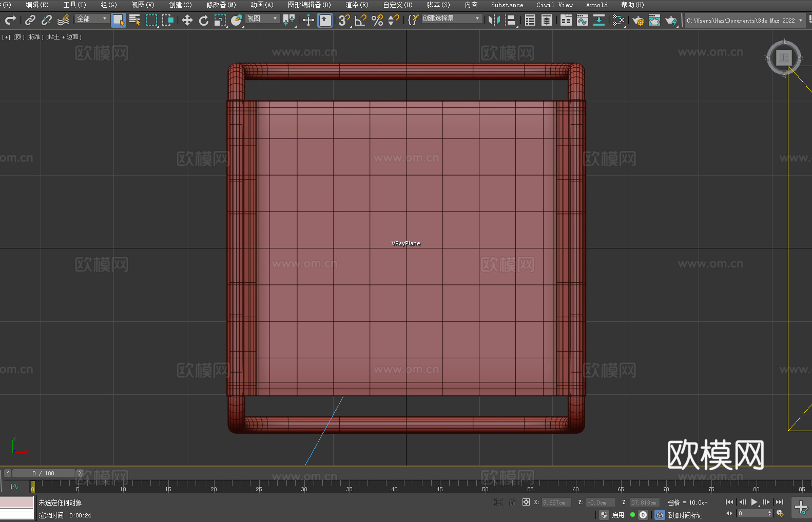Open project path dropdown
The height and width of the screenshot is (522, 812).
[x=744, y=21]
